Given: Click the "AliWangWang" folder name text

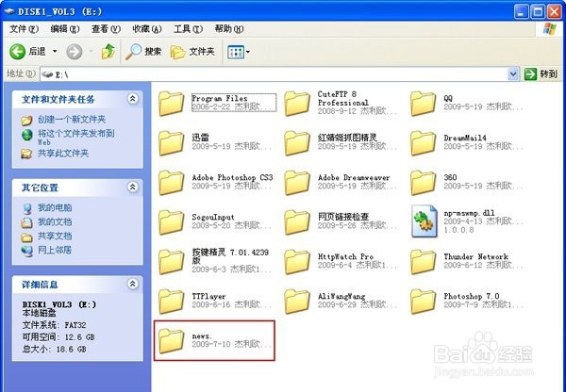Looking at the screenshot, I should (x=341, y=297).
